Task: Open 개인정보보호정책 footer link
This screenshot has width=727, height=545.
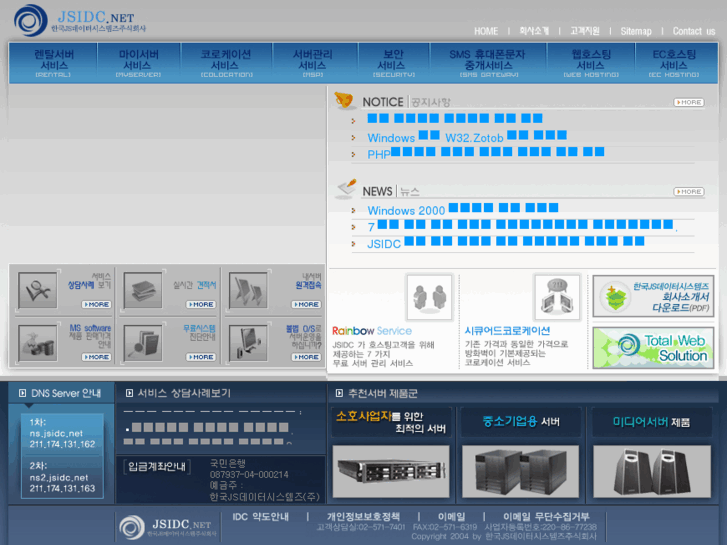Action: pos(363,517)
